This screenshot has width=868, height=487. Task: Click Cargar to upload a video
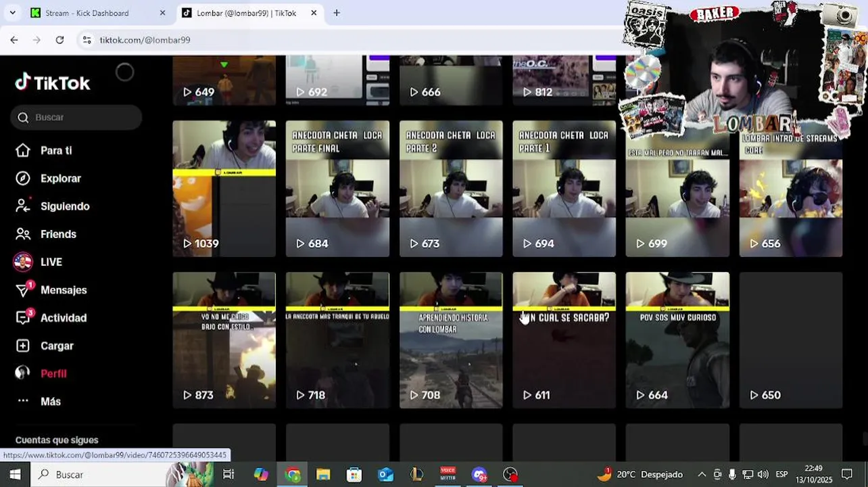57,346
